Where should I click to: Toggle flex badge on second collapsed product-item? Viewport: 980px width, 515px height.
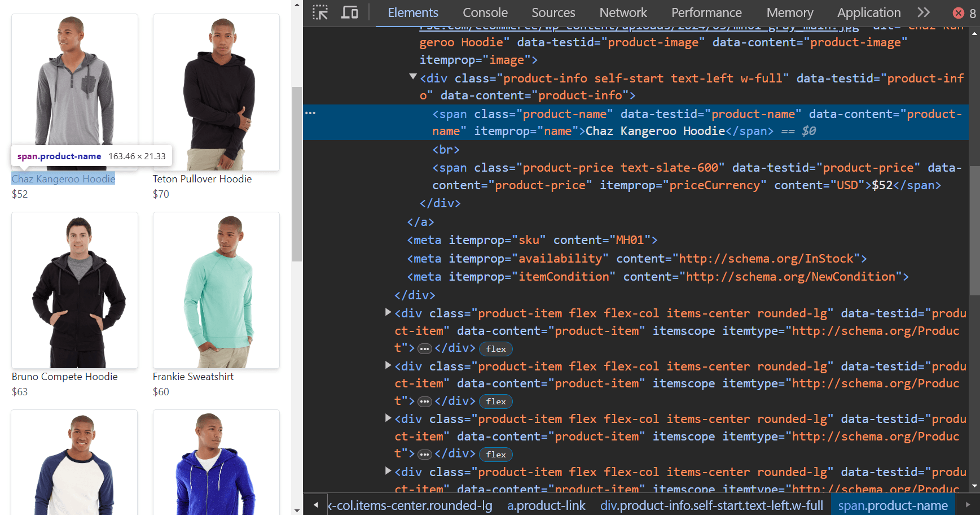496,401
